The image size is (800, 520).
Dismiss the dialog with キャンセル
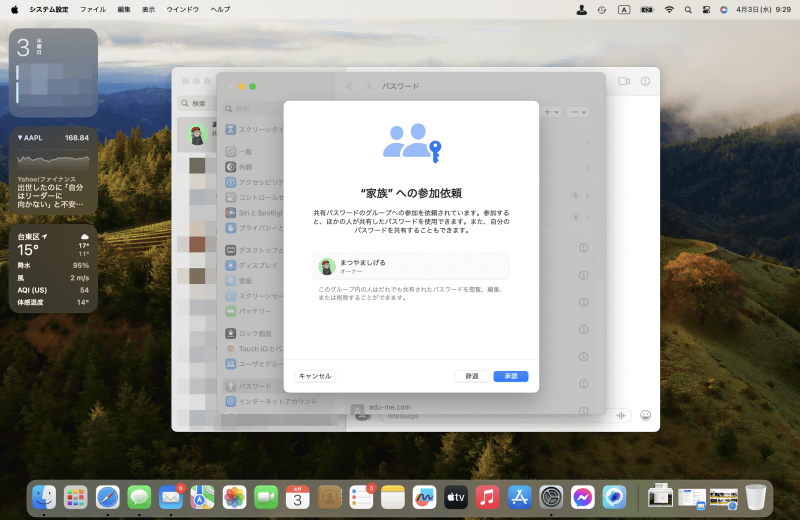tap(315, 376)
